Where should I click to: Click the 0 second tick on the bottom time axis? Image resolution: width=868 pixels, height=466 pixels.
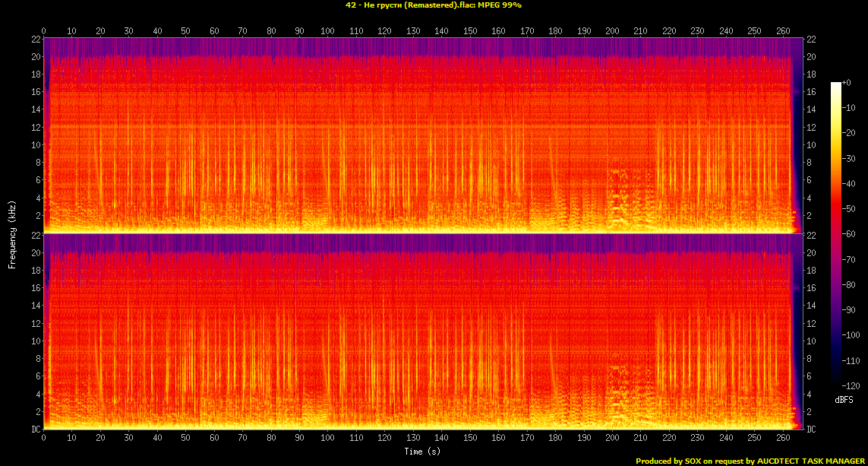click(x=44, y=439)
